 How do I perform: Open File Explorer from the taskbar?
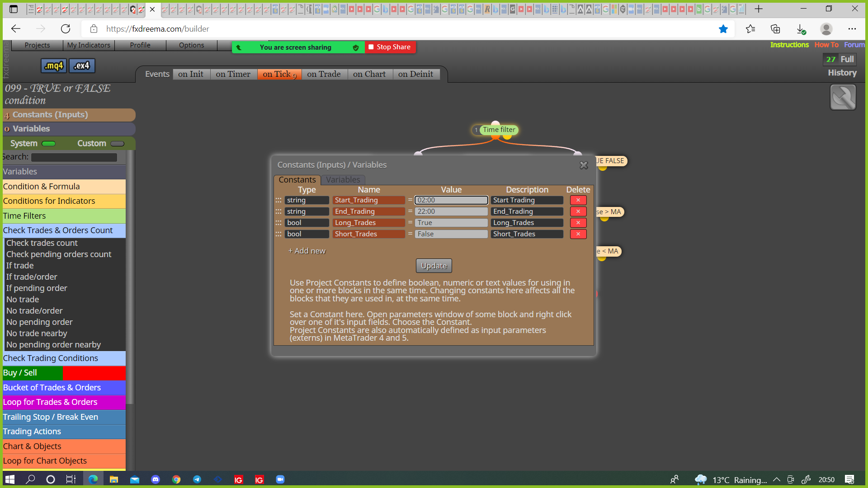[x=114, y=479]
